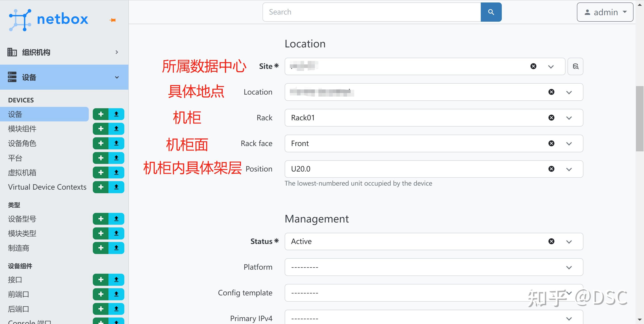Click the import icon next to 制造商

[116, 248]
